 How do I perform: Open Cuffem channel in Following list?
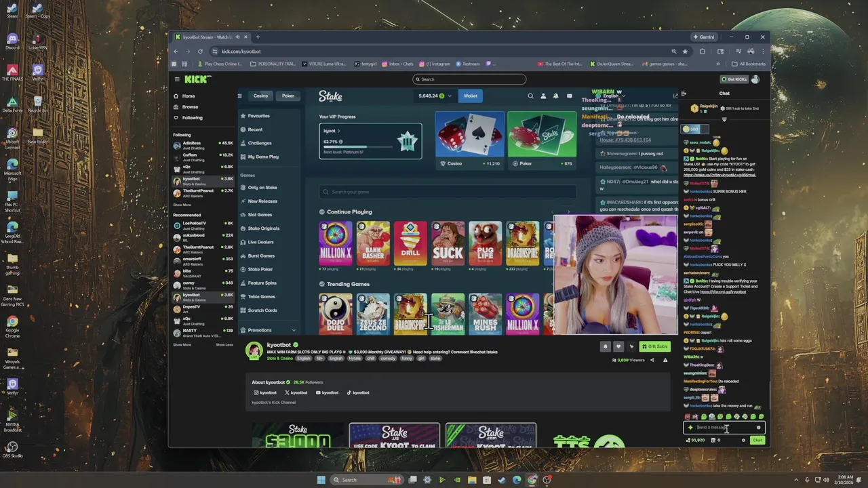pos(203,157)
